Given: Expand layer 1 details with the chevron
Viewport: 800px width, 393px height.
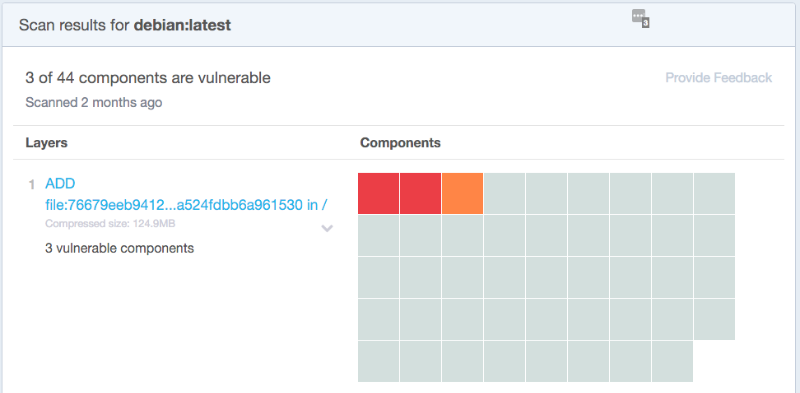Looking at the screenshot, I should click(327, 228).
